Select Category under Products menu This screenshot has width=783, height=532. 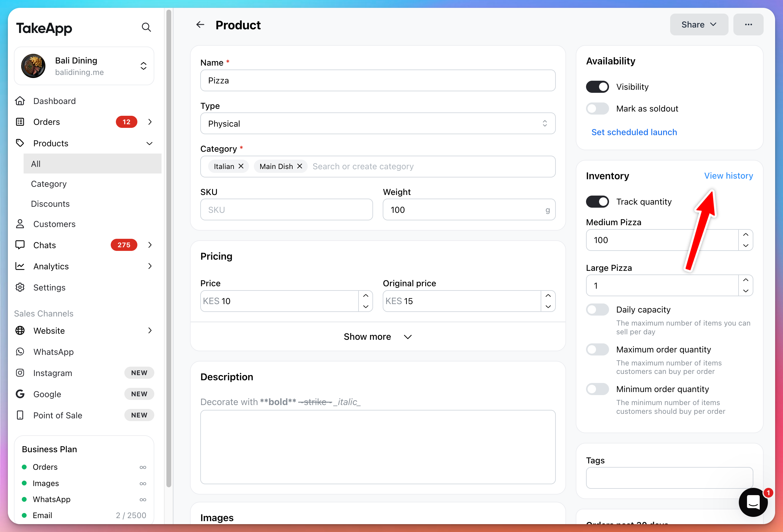[49, 184]
